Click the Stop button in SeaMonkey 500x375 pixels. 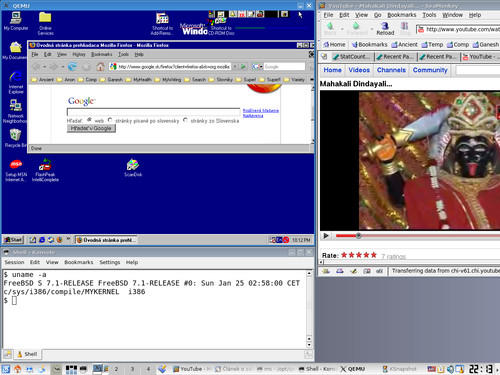coord(405,28)
